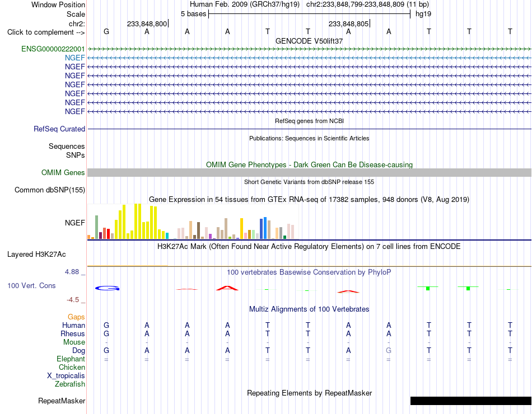Image resolution: width=532 pixels, height=414 pixels.
Task: Open 'Multiz Alignments of 100 Vertebrates' title
Action: coord(309,309)
